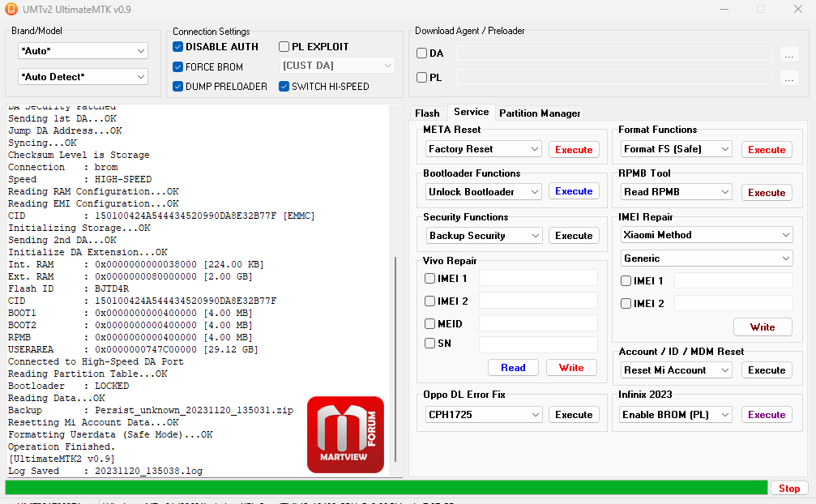This screenshot has height=504, width=816.
Task: Click IMEI 2 field under IMEI Repair
Action: pos(733,303)
